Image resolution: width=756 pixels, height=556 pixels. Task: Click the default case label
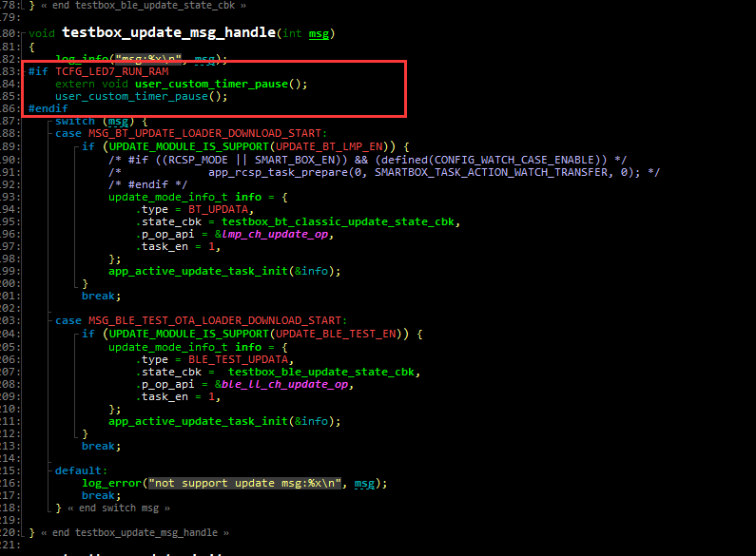tap(78, 470)
